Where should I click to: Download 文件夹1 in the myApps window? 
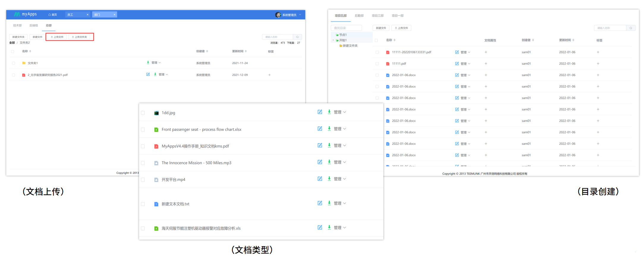[148, 63]
